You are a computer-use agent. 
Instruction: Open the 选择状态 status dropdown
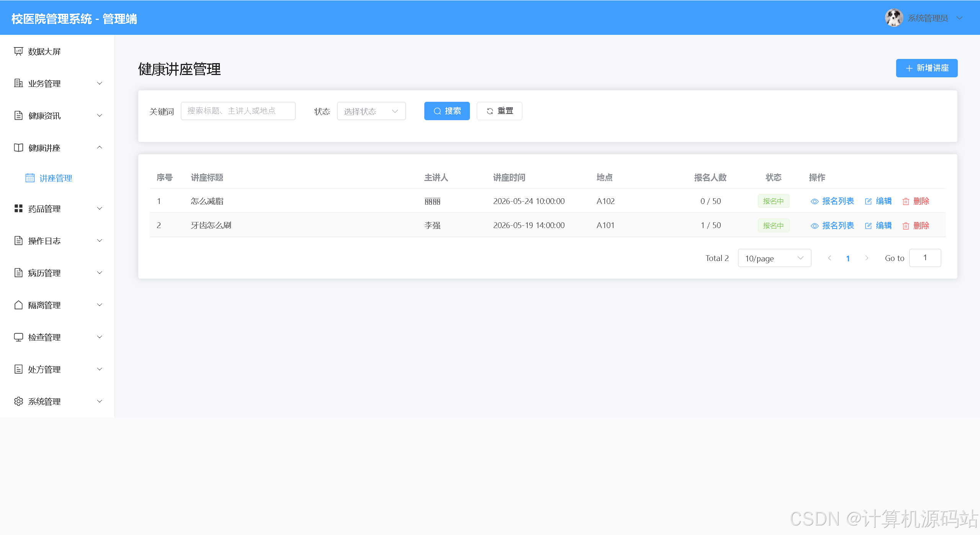point(371,111)
